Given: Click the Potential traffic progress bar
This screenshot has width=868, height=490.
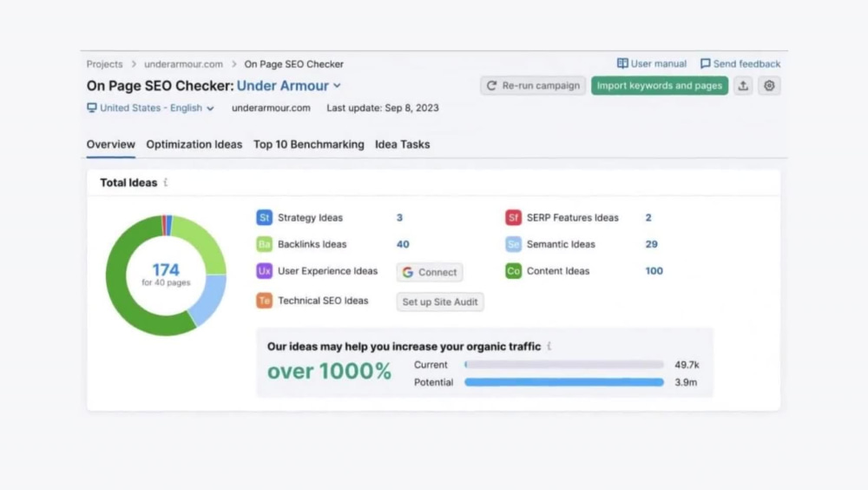Looking at the screenshot, I should [x=564, y=382].
